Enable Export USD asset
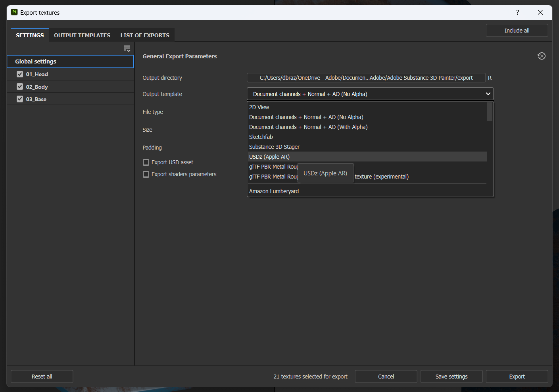559x392 pixels. coord(146,162)
